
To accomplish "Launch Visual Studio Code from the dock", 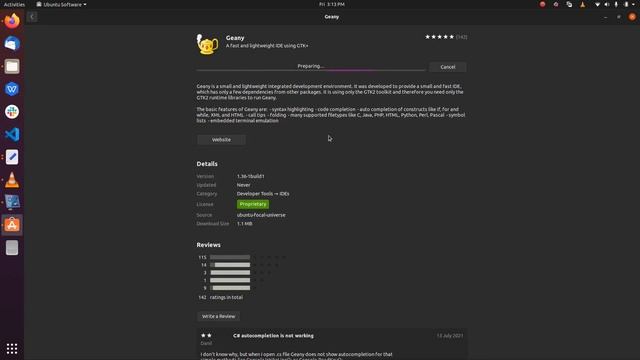I will [12, 134].
